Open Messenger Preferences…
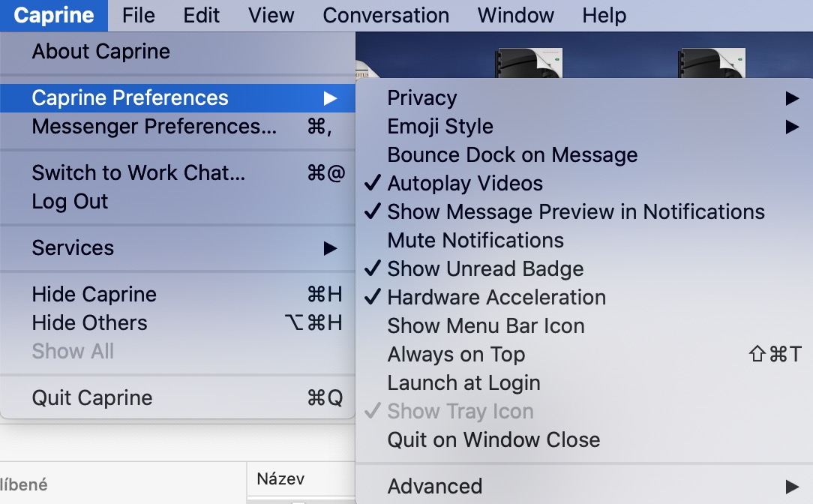This screenshot has width=813, height=504. [x=177, y=127]
